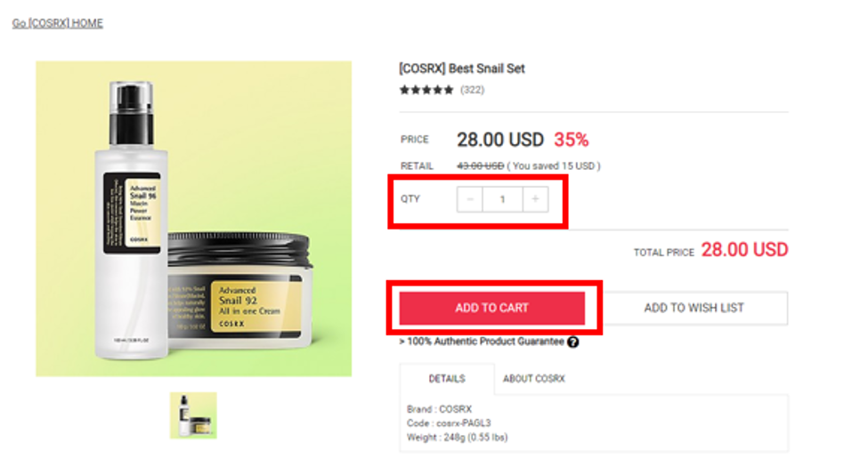Decrease quantity with the minus button
This screenshot has height=475, width=868.
(x=470, y=199)
